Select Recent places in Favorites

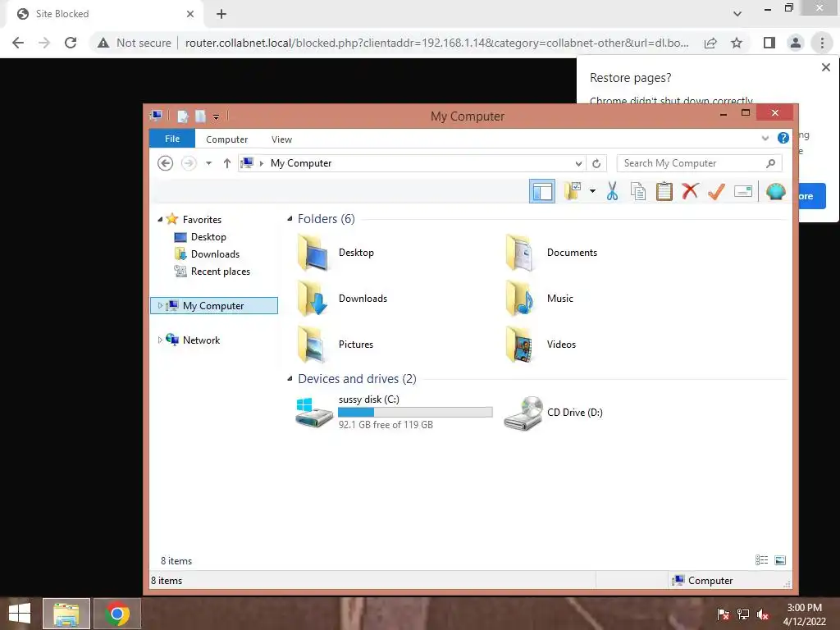220,271
